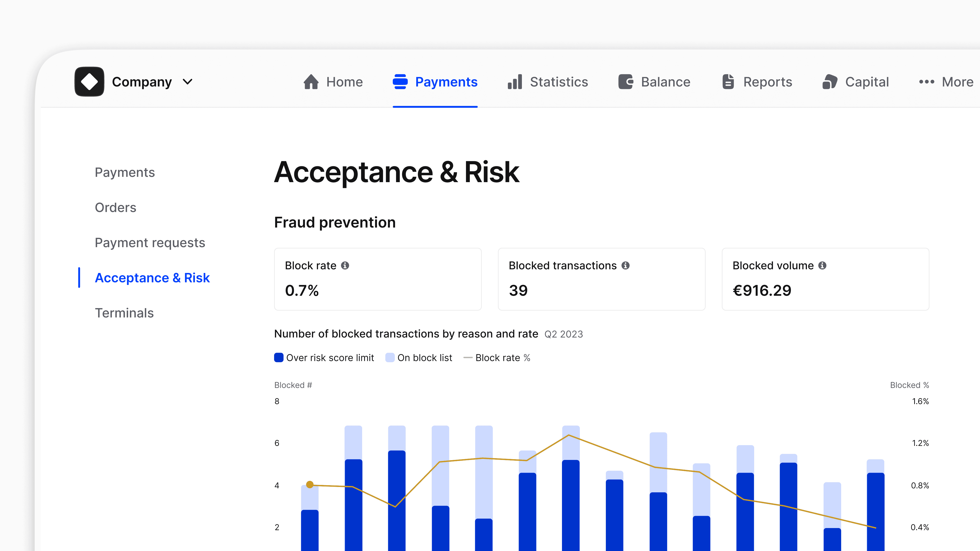This screenshot has width=980, height=551.
Task: Click the Blocked # axis label
Action: 293,385
